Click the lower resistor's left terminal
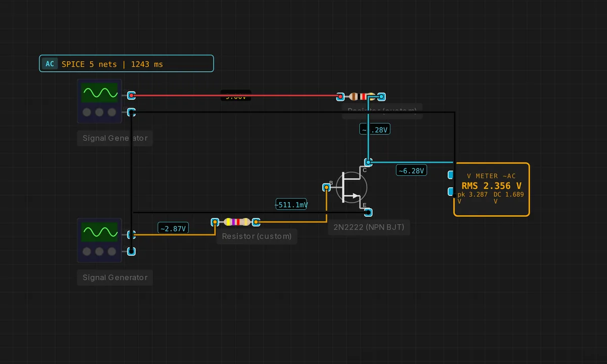The height and width of the screenshot is (364, 607). (x=215, y=222)
